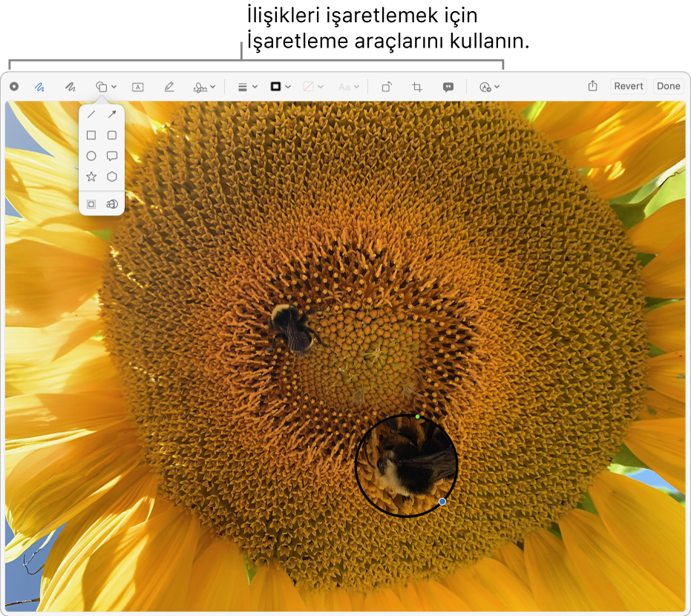Open the Annotate device menu icon

coord(485,88)
